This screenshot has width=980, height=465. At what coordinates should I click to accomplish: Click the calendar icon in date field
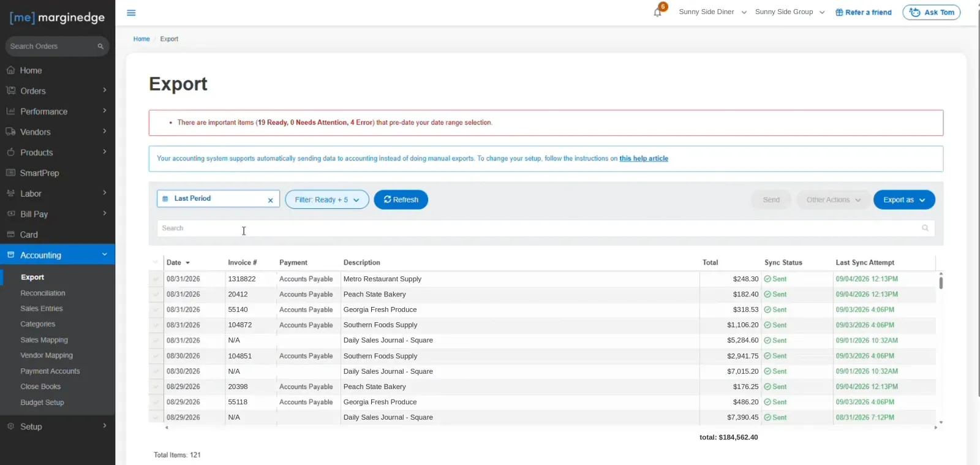point(165,198)
